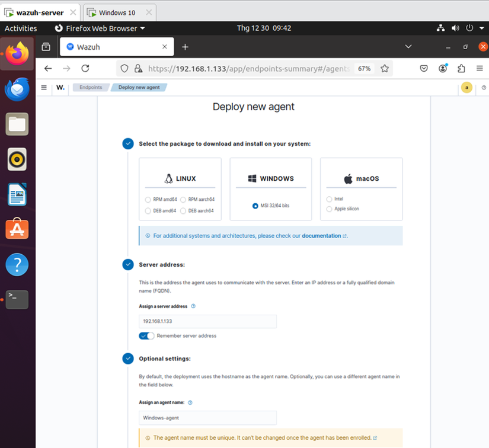489x448 pixels.
Task: Select macOS Apple silicon package
Action: click(329, 209)
